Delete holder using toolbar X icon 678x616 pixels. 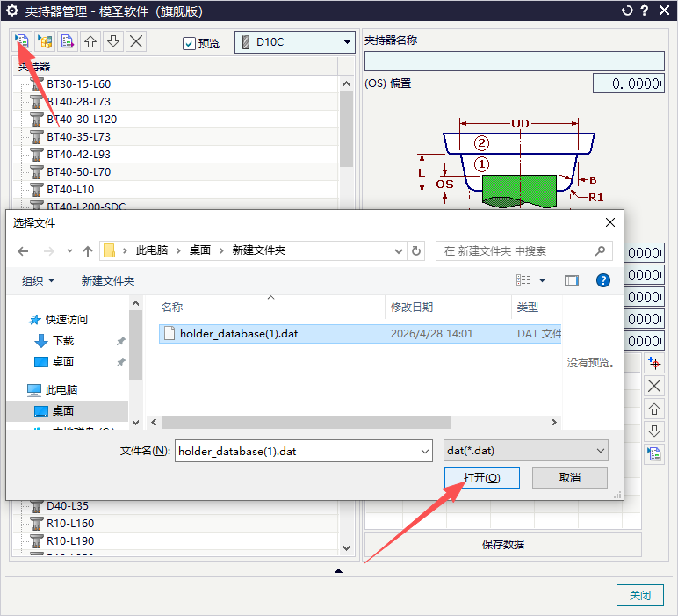pyautogui.click(x=136, y=41)
